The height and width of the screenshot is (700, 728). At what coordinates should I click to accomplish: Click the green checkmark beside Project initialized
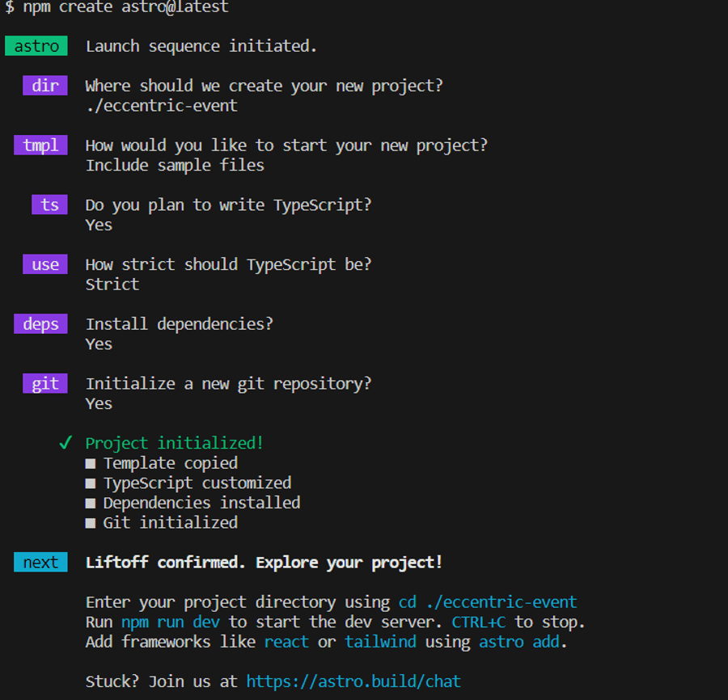coord(66,443)
